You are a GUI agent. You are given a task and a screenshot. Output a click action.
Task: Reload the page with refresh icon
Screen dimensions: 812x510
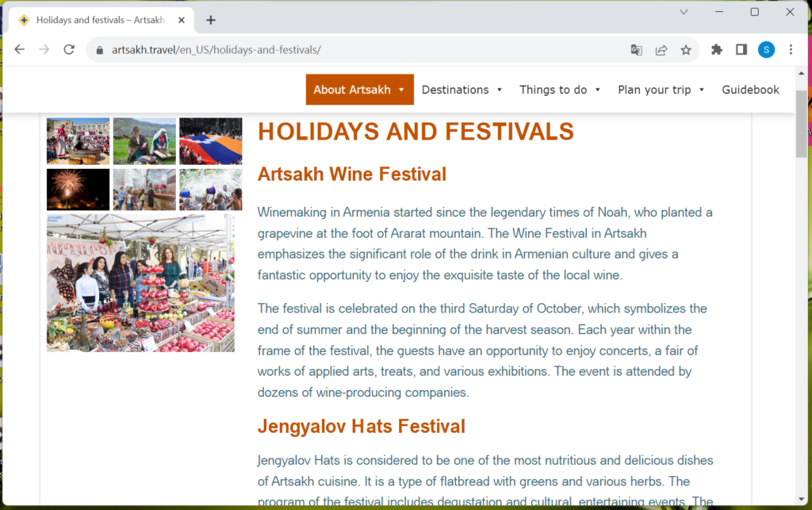[x=69, y=50]
